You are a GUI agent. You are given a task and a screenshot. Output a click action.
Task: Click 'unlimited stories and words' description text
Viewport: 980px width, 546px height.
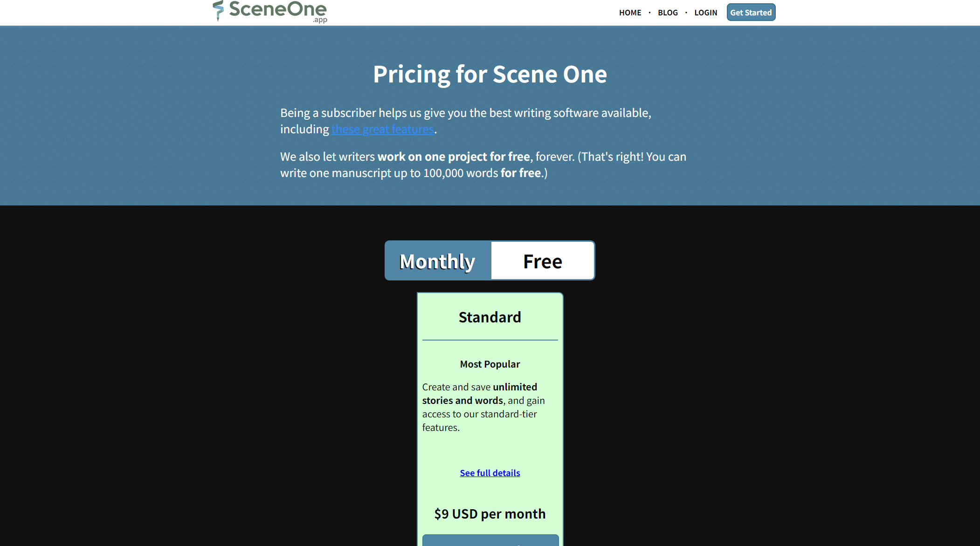(x=480, y=394)
